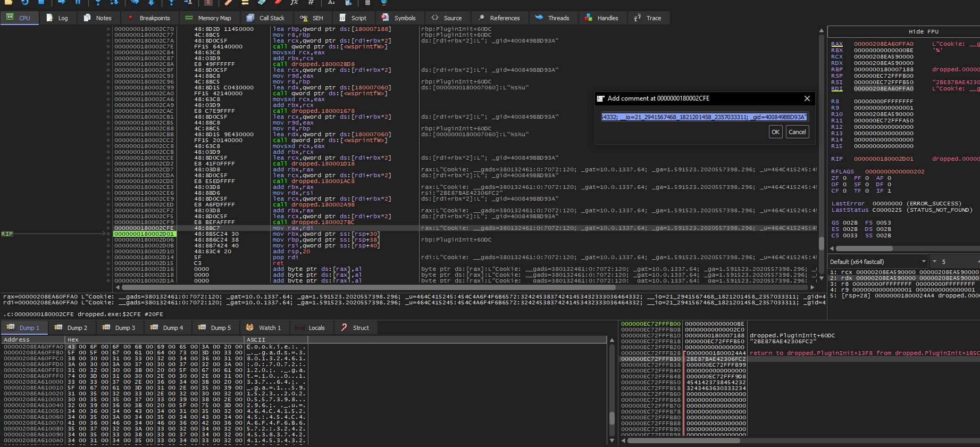Close the Add comment dialog with X
The height and width of the screenshot is (447, 980).
pyautogui.click(x=807, y=98)
